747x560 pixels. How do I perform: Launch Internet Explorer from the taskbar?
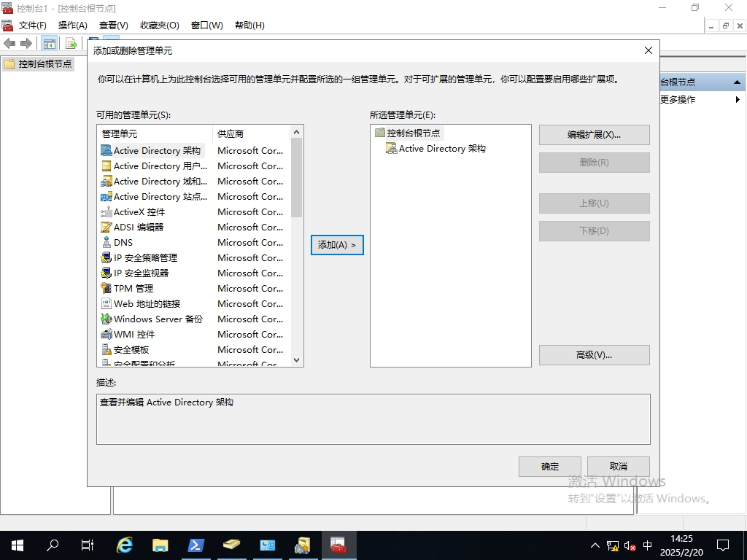(125, 545)
